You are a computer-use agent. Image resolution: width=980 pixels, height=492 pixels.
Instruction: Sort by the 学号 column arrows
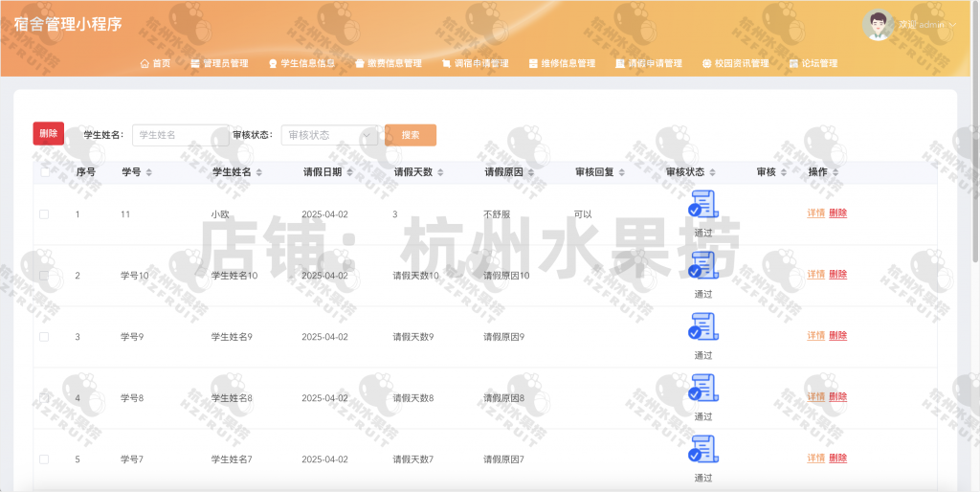pos(148,172)
